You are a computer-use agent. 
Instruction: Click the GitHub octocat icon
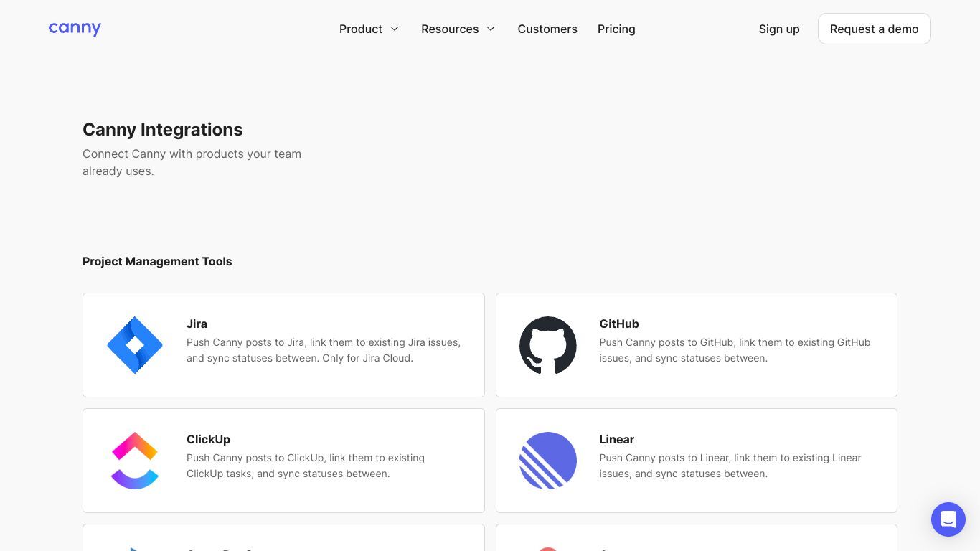point(548,345)
